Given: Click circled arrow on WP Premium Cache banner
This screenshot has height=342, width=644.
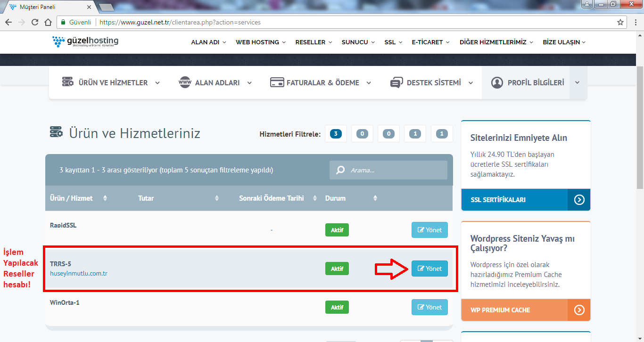Looking at the screenshot, I should pos(579,310).
